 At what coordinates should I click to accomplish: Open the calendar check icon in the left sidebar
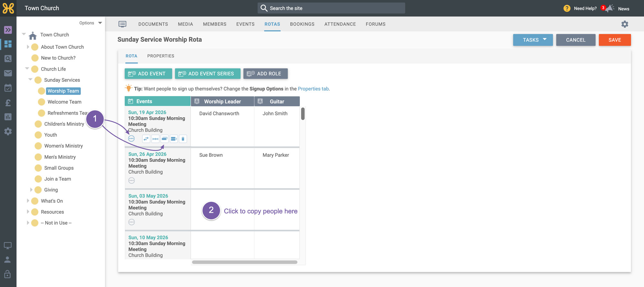(x=8, y=88)
